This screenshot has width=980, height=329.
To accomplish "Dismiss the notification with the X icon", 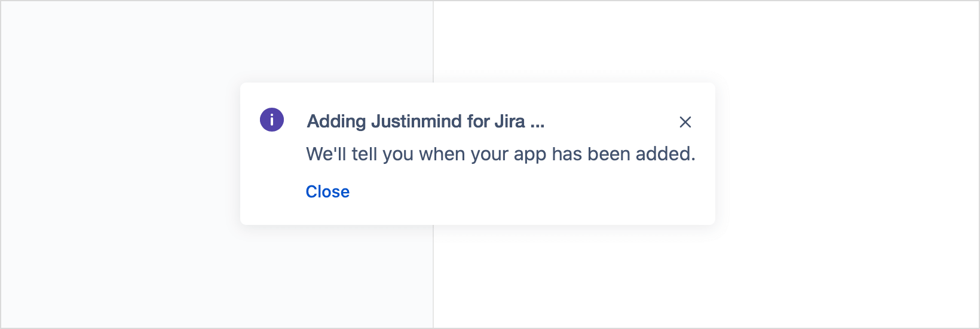I will [x=685, y=122].
